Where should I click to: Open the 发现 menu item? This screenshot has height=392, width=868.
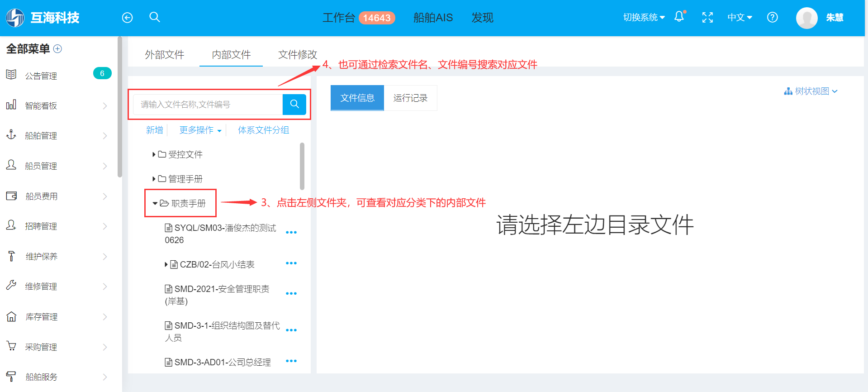[482, 18]
